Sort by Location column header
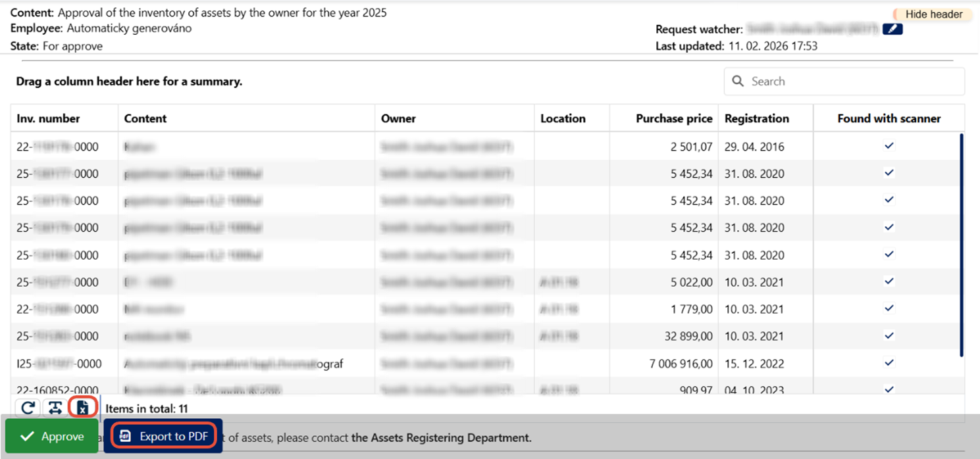This screenshot has height=459, width=980. (572, 118)
